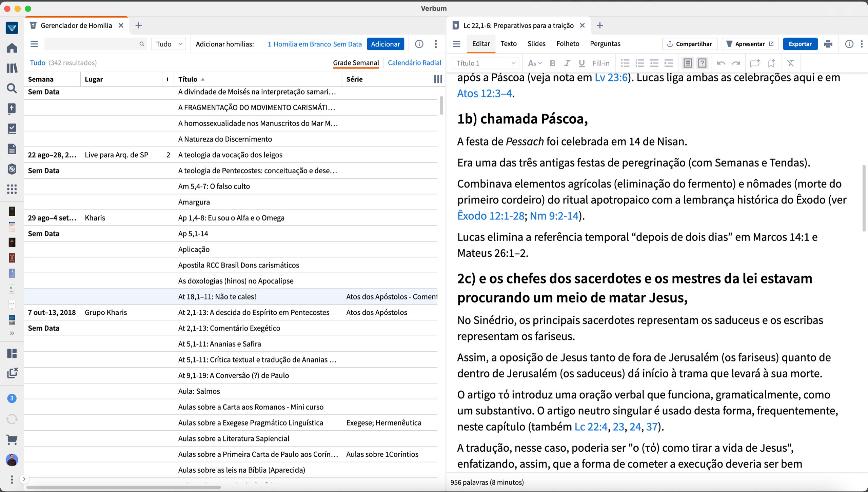The image size is (868, 492).
Task: Increase the paragraph indent
Action: tap(669, 63)
